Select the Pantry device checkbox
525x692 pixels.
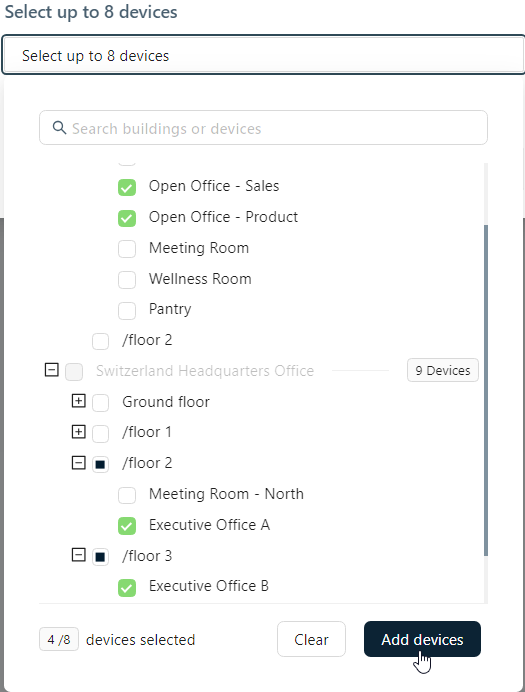point(127,311)
